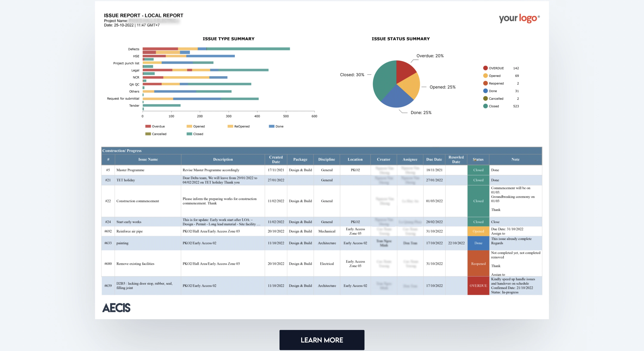This screenshot has width=644, height=351.
Task: Click the red OVERDUE legend dot
Action: click(485, 68)
